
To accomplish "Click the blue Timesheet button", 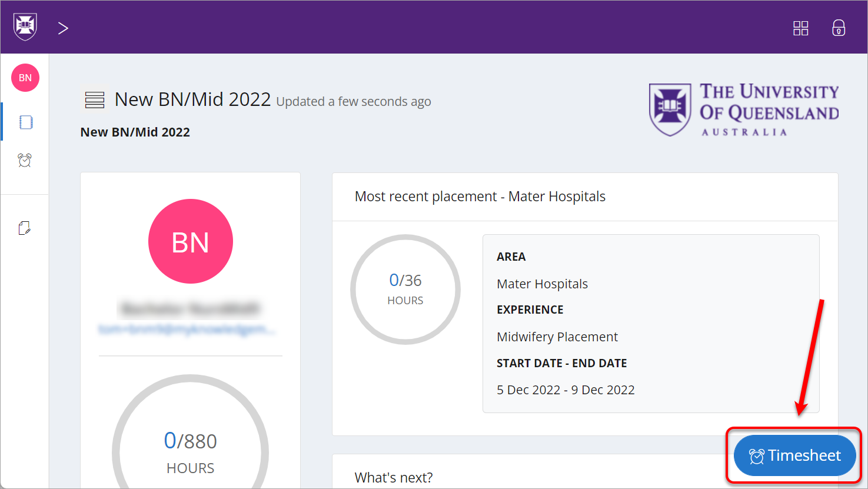I will click(794, 455).
